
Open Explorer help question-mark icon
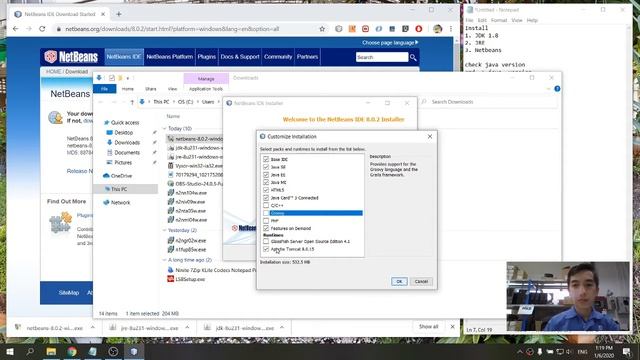click(x=557, y=89)
